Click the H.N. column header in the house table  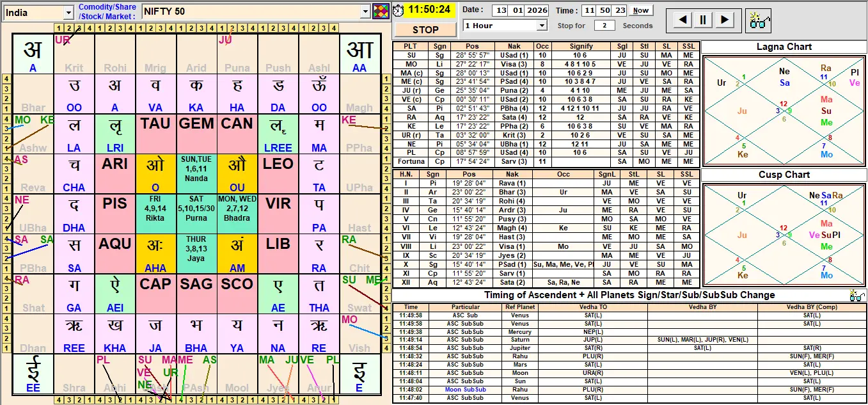(406, 174)
